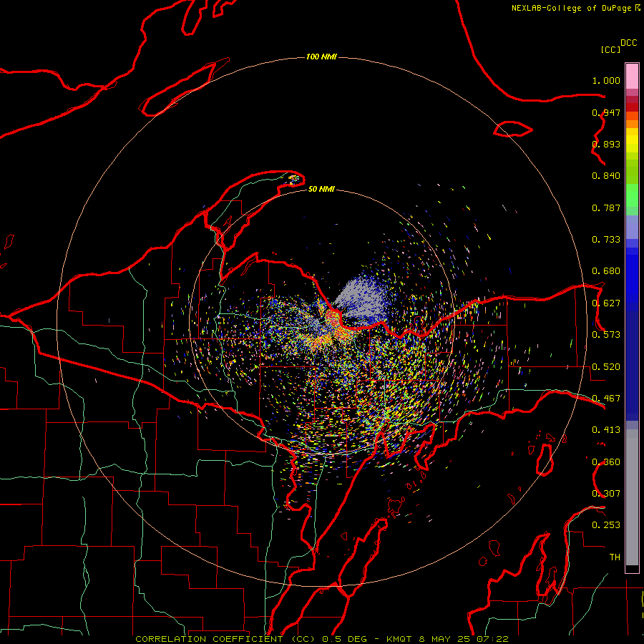Pick the orange segment of the color scale
The height and width of the screenshot is (644, 644).
coord(632,124)
